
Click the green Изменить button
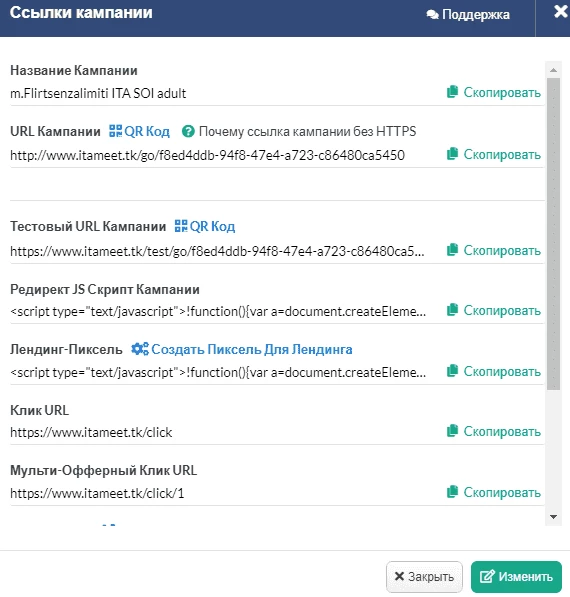[516, 576]
